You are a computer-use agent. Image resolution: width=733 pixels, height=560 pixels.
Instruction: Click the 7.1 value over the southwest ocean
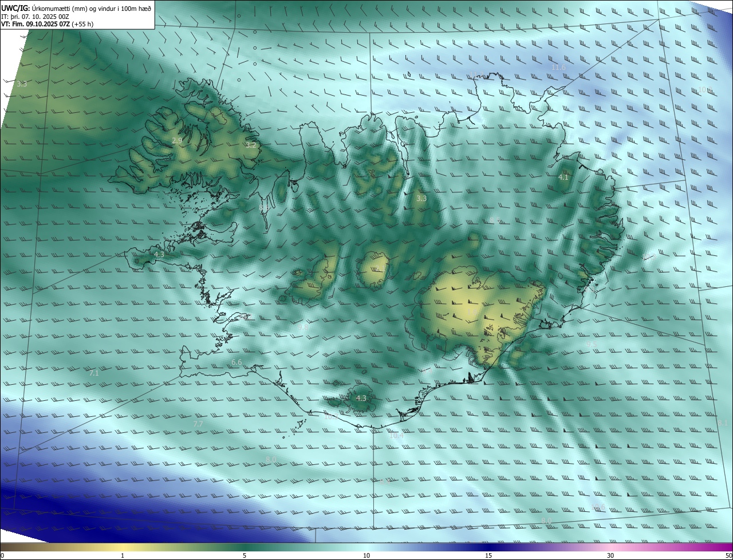tap(94, 373)
